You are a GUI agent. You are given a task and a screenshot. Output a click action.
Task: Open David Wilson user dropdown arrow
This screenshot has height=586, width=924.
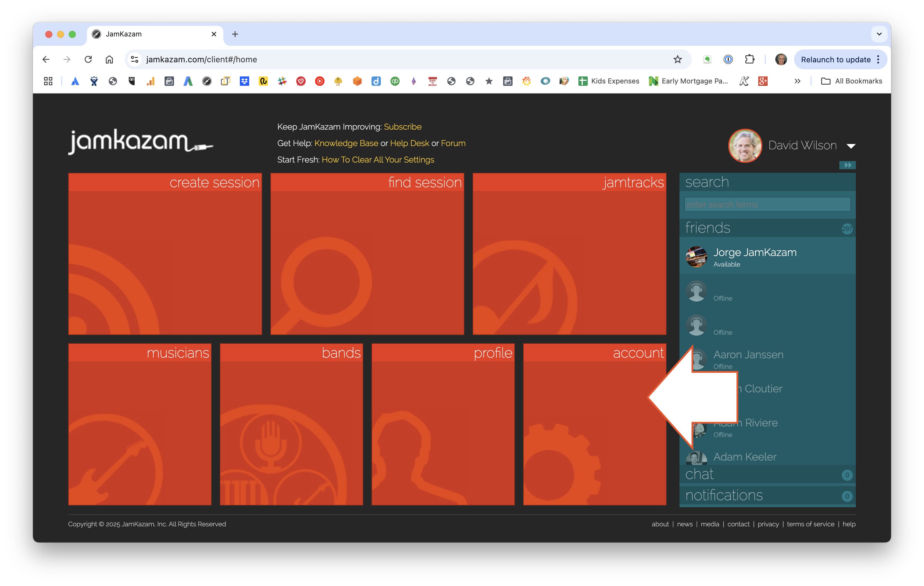point(851,146)
